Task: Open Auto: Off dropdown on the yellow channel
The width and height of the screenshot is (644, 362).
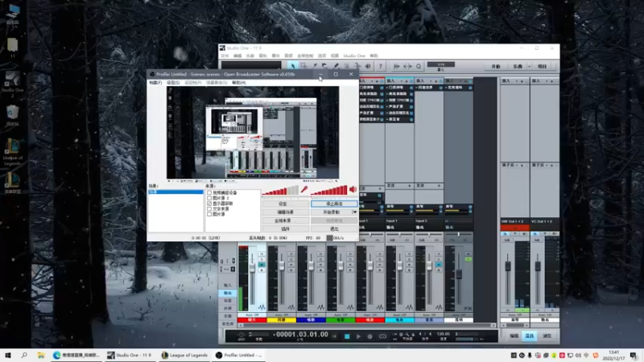Action: click(x=281, y=315)
